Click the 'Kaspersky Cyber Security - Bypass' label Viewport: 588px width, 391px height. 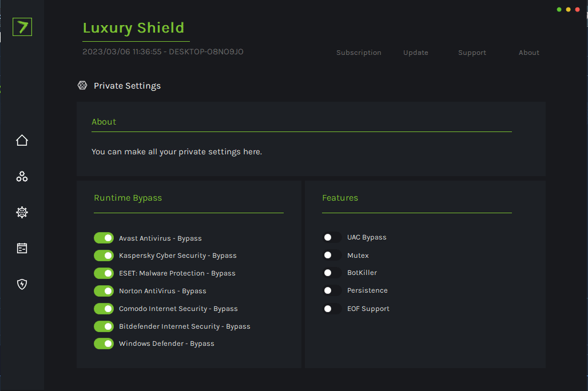pyautogui.click(x=178, y=256)
